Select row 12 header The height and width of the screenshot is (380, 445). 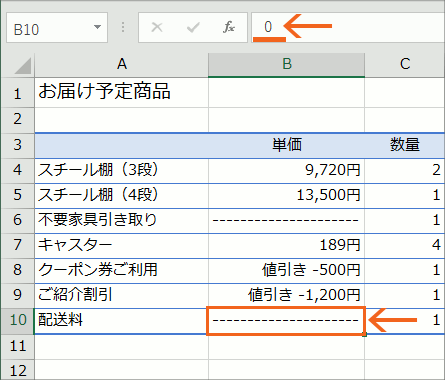pos(17,370)
